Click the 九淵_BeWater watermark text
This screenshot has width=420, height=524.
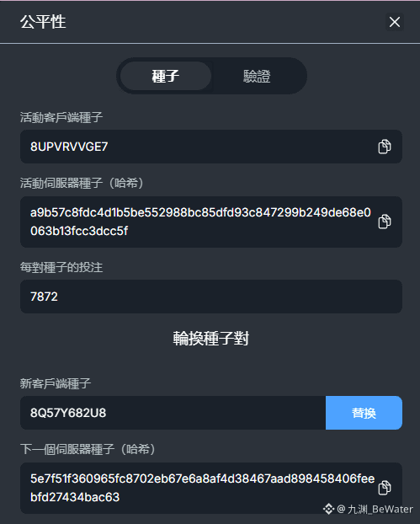pos(380,509)
